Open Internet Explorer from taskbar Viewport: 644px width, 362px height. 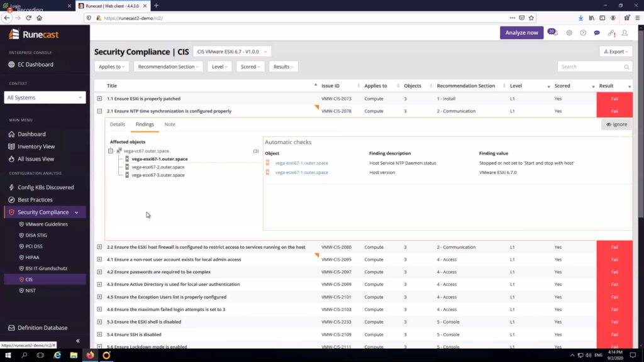(57, 356)
